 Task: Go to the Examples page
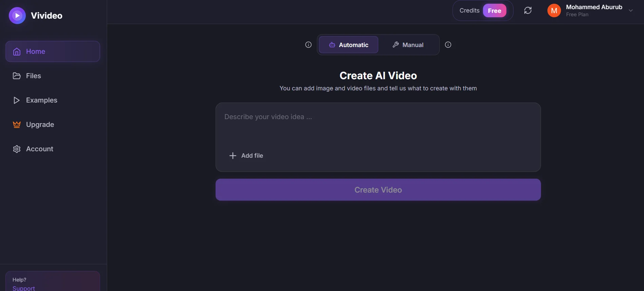(53, 100)
